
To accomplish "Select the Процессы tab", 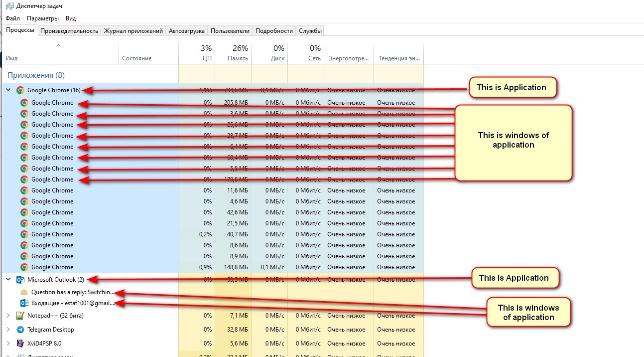I will 20,30.
